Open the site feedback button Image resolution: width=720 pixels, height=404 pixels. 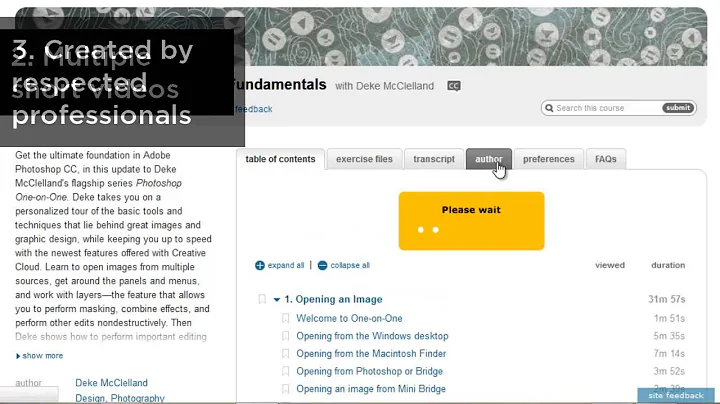[676, 396]
